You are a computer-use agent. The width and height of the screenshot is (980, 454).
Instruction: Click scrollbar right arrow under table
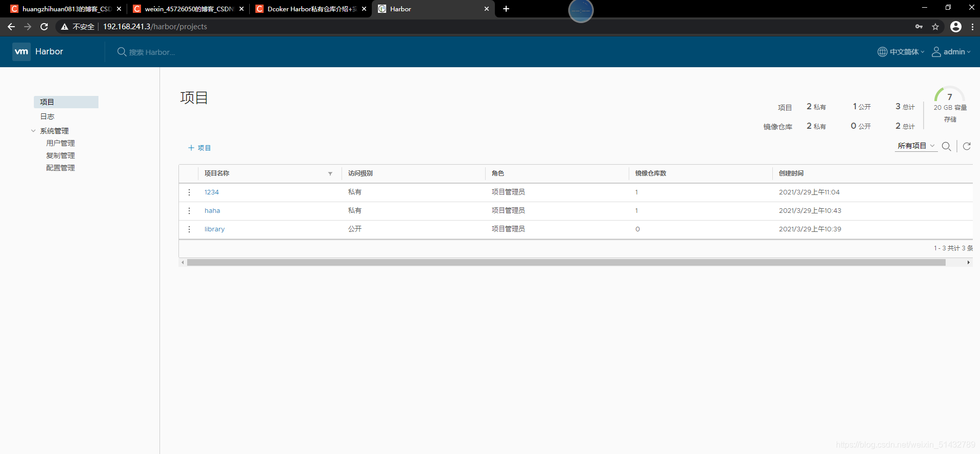[968, 263]
